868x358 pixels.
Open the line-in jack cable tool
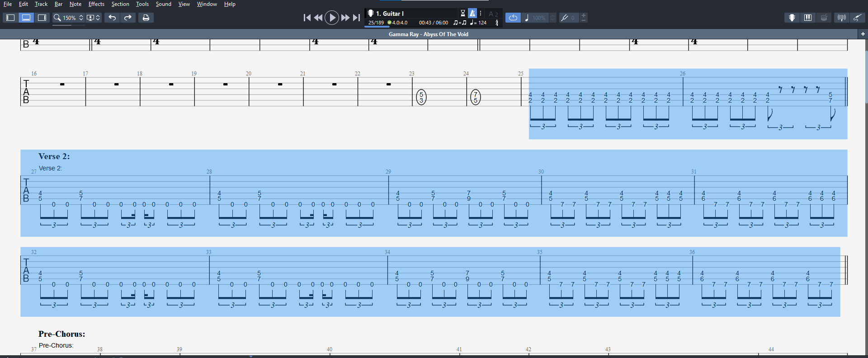(857, 18)
